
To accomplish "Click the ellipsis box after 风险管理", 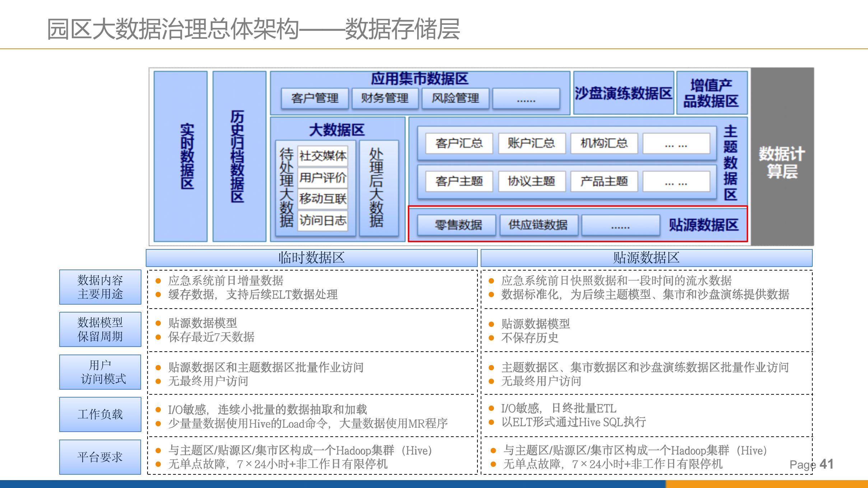I will 526,98.
